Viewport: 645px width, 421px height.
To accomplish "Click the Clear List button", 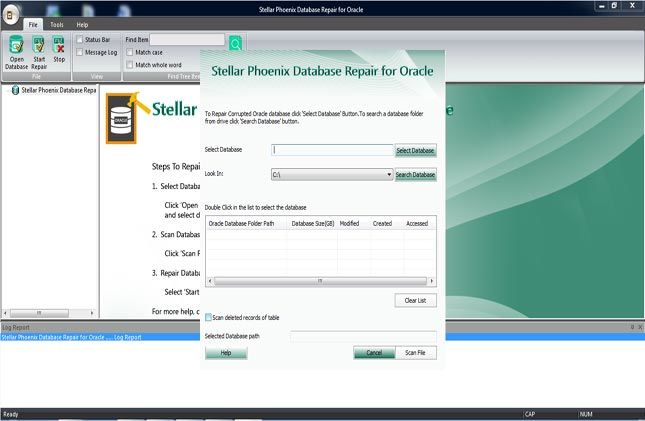I will pos(415,300).
